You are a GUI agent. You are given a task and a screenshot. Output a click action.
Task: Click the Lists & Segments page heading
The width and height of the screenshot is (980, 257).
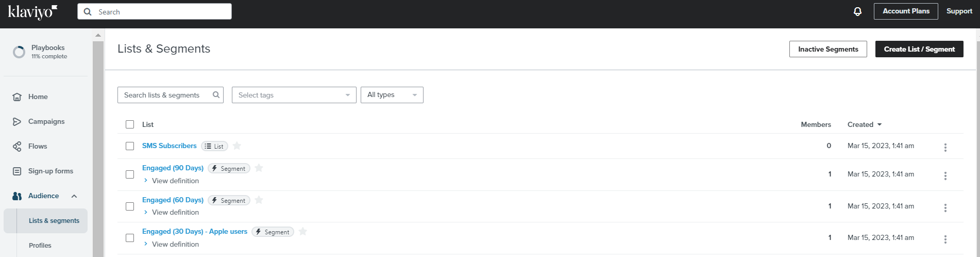(x=164, y=49)
